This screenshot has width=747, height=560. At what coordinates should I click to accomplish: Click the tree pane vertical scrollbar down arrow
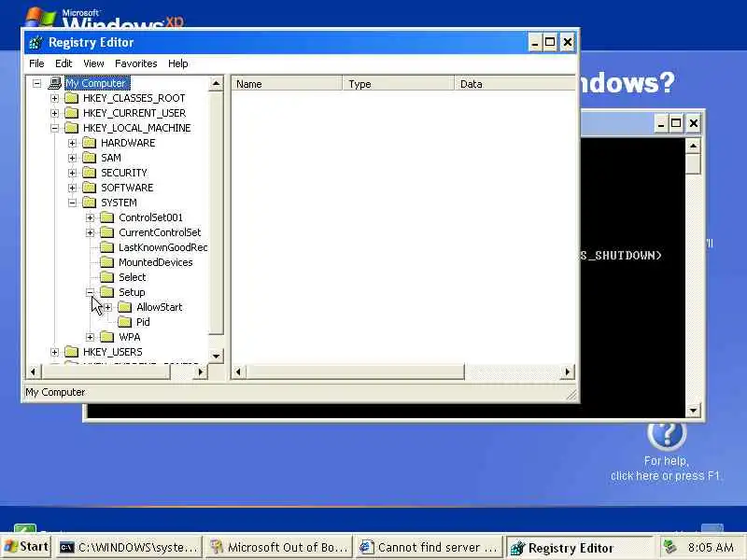217,356
